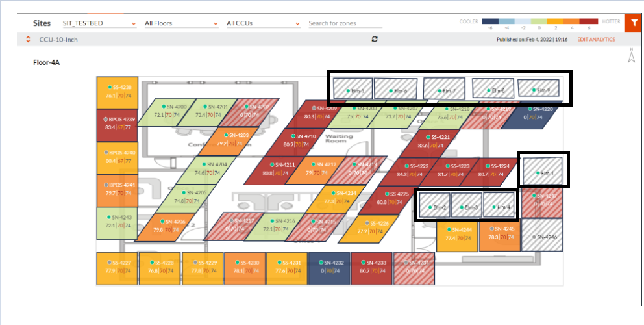Viewport: 644px width, 325px height.
Task: Click the Search for zones field
Action: (345, 23)
